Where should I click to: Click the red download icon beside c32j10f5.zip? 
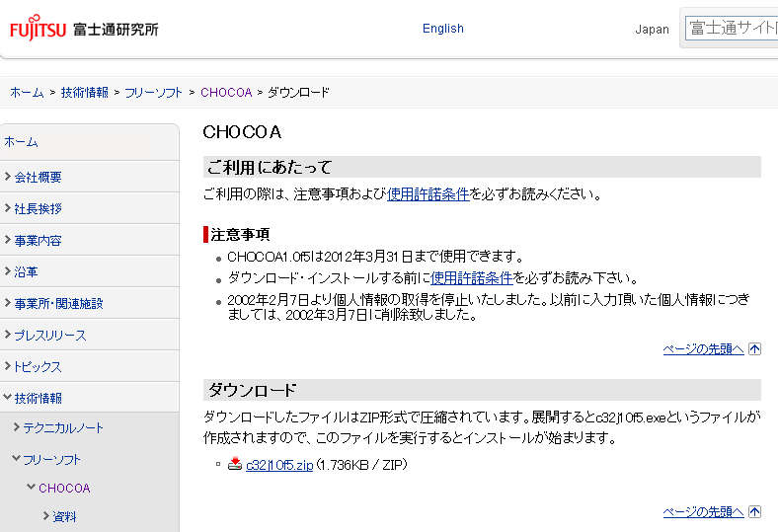point(235,465)
